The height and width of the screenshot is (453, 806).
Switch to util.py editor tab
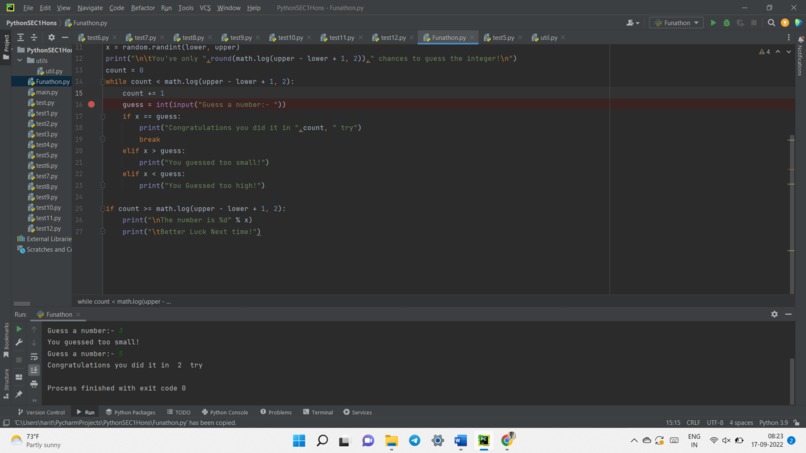coord(548,38)
